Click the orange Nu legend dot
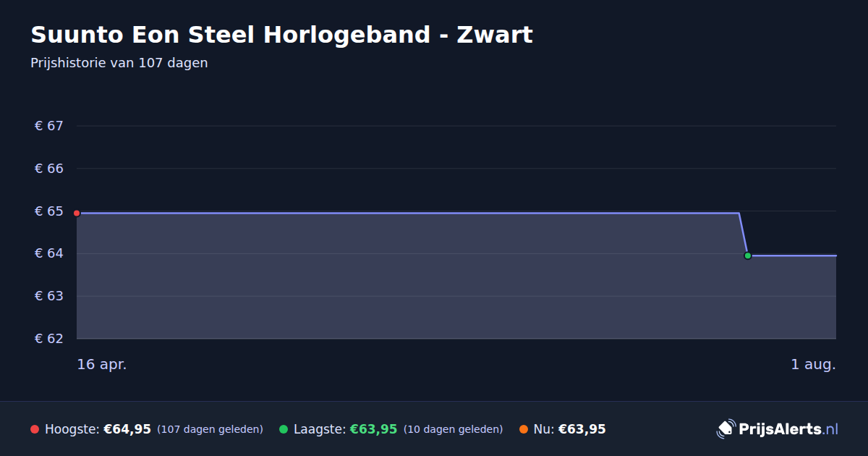 click(524, 429)
